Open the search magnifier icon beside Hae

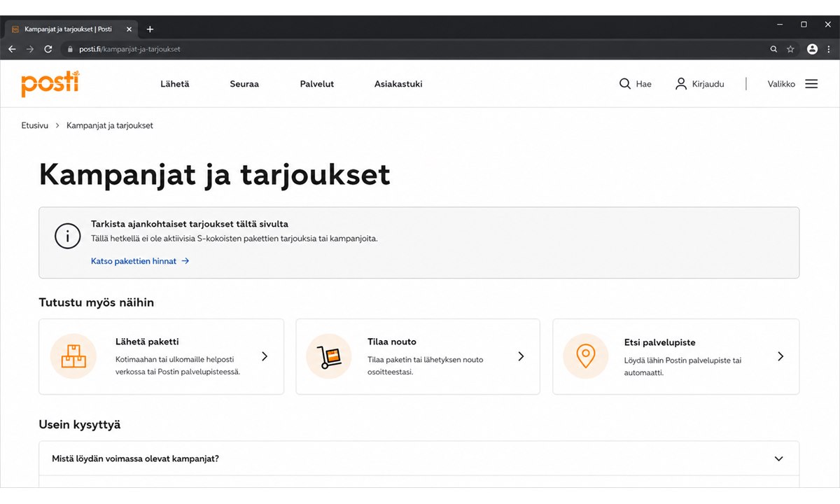point(625,84)
